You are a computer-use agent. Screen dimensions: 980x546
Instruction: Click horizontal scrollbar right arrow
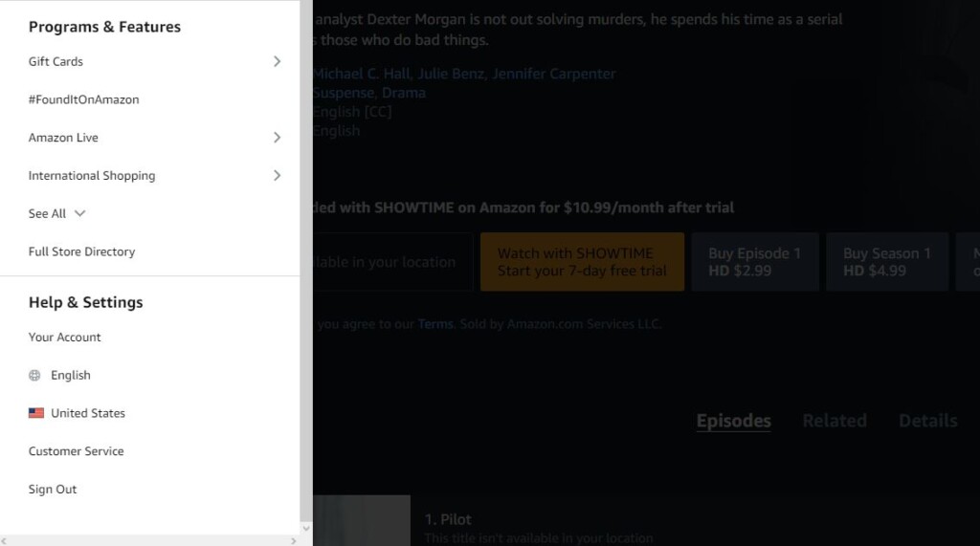[x=294, y=541]
